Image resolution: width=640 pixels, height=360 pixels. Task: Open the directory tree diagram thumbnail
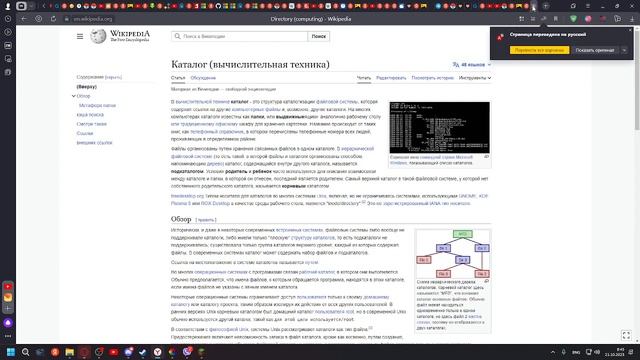453,253
